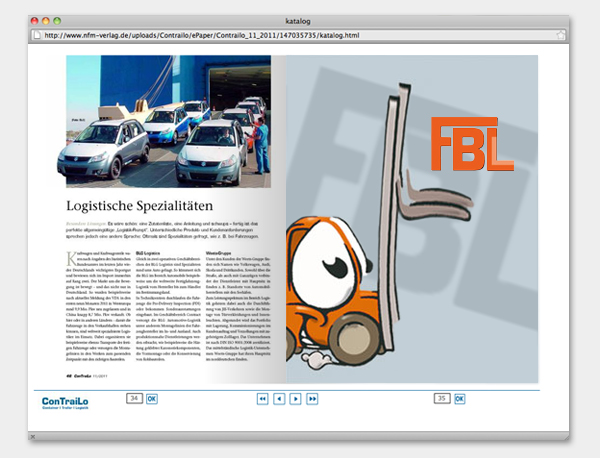
Task: Click the page favicon in the address bar
Action: [x=36, y=37]
